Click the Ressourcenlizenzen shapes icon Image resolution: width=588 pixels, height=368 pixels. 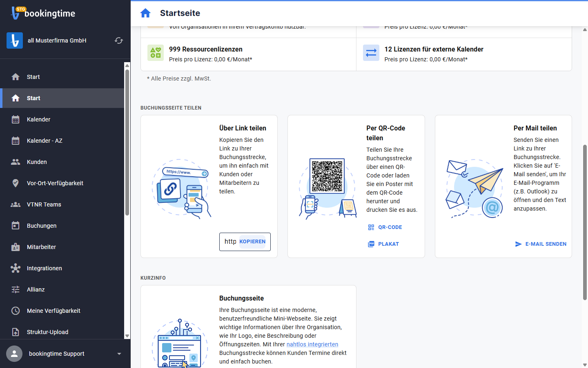pos(156,53)
